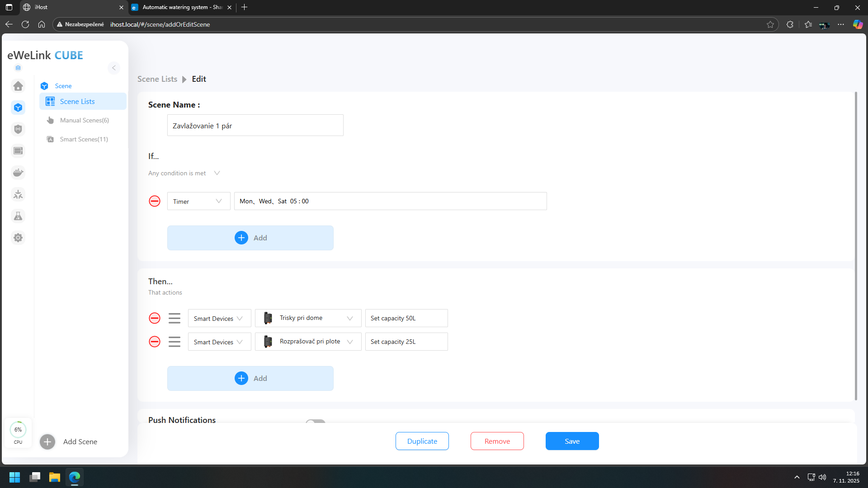Click the Scene Name input field
The width and height of the screenshot is (868, 488).
[x=255, y=126]
